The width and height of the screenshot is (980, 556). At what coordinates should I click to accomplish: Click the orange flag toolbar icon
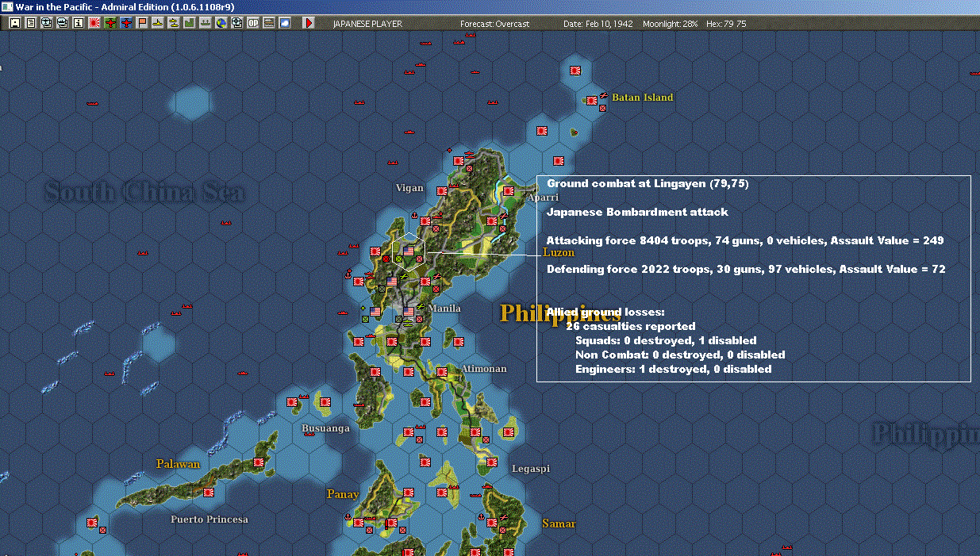coord(142,23)
